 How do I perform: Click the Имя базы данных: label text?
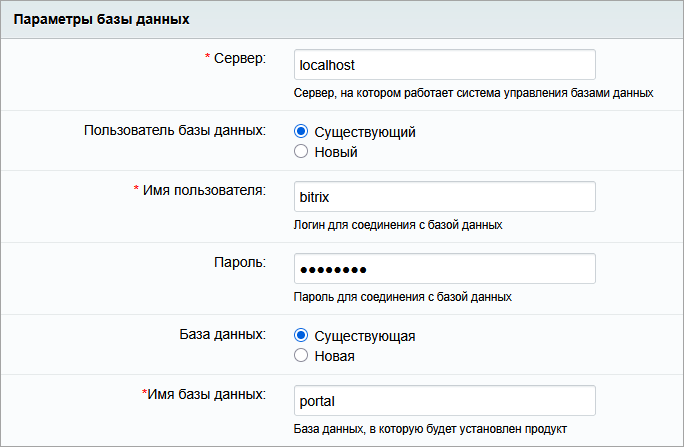pos(206,394)
